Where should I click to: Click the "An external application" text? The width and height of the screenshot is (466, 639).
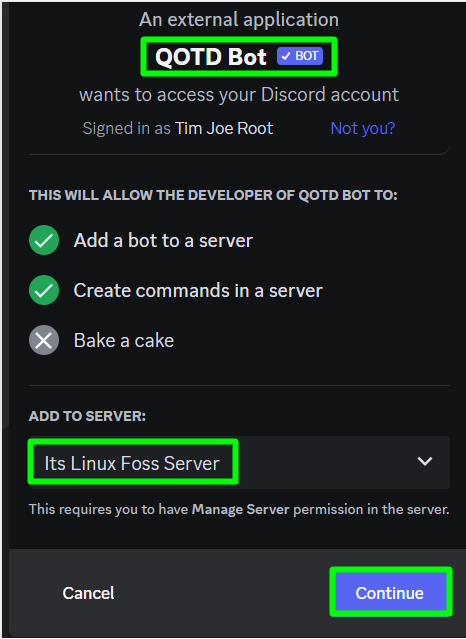pyautogui.click(x=239, y=20)
